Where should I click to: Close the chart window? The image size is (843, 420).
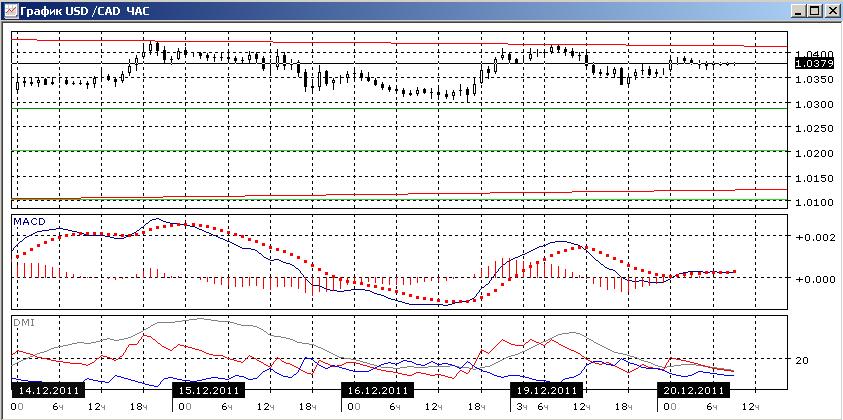click(831, 10)
